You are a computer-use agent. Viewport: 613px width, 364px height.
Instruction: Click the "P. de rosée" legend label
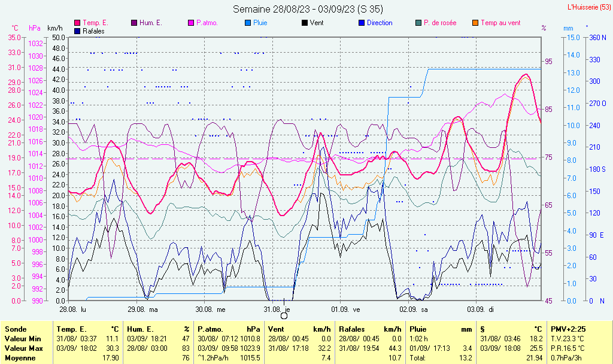pyautogui.click(x=440, y=23)
